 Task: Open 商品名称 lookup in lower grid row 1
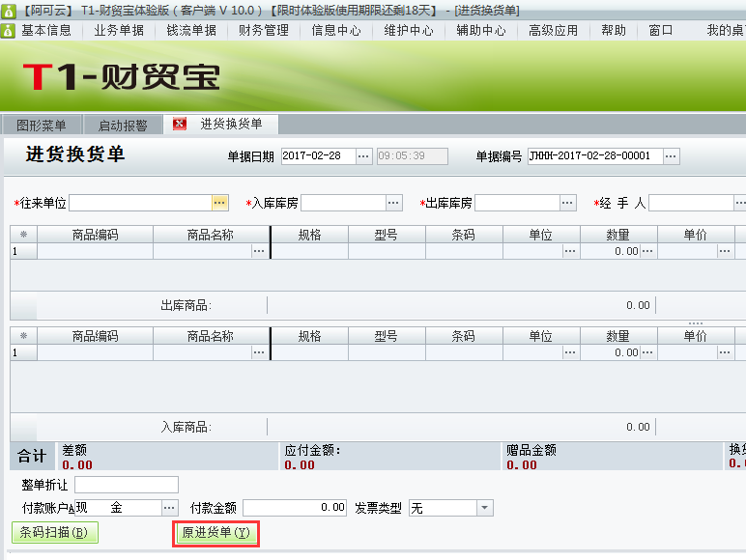coord(259,352)
